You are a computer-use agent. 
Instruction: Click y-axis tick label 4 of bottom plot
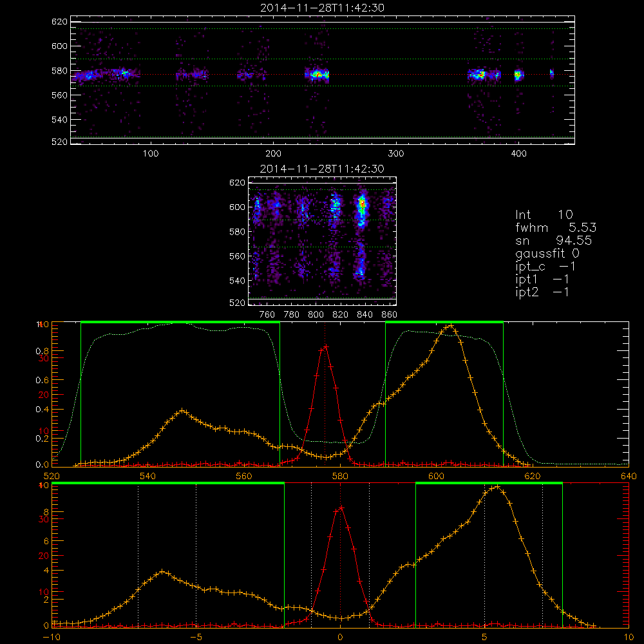click(x=46, y=571)
